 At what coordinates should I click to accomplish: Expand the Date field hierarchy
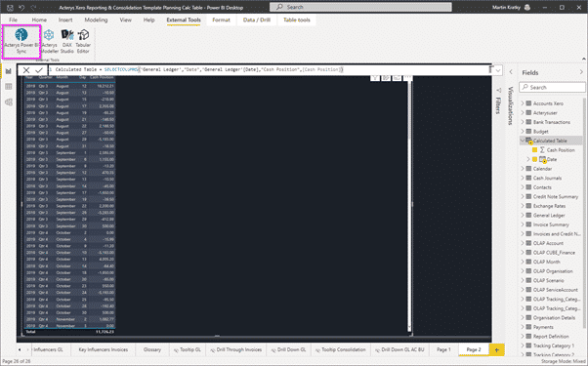coord(528,159)
